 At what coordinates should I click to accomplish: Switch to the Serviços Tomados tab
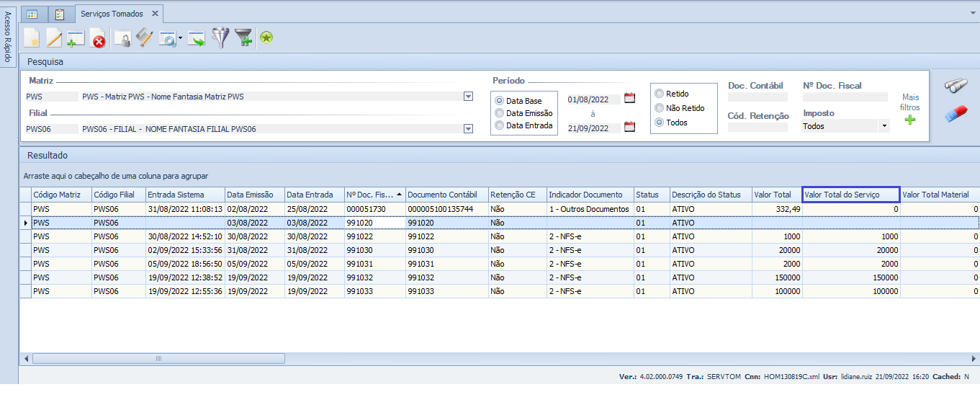(x=112, y=14)
